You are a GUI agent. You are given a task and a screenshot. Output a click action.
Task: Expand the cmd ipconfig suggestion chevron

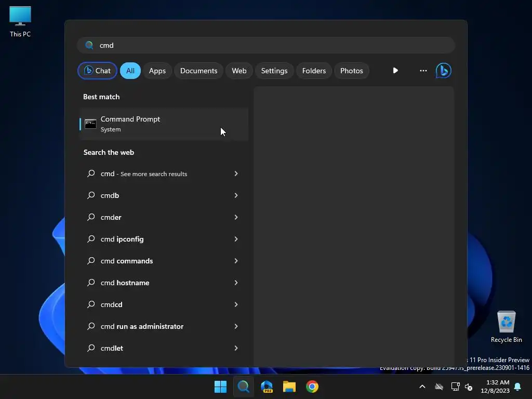236,239
